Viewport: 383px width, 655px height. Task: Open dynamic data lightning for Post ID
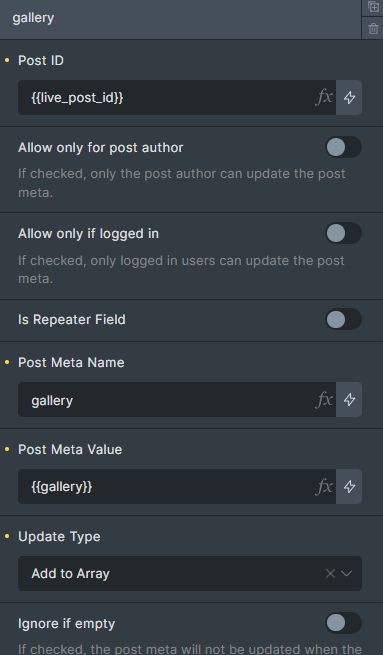coord(349,97)
